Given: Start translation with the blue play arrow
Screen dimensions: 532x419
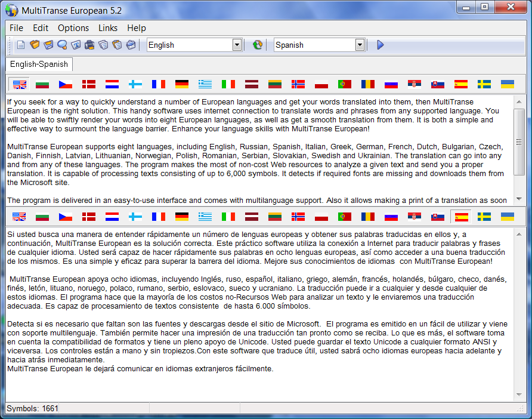Looking at the screenshot, I should (381, 45).
